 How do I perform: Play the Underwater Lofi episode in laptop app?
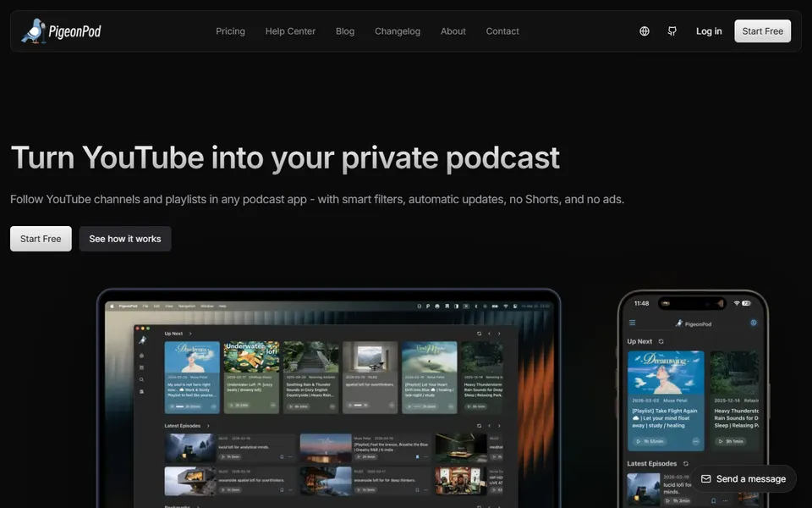click(239, 405)
